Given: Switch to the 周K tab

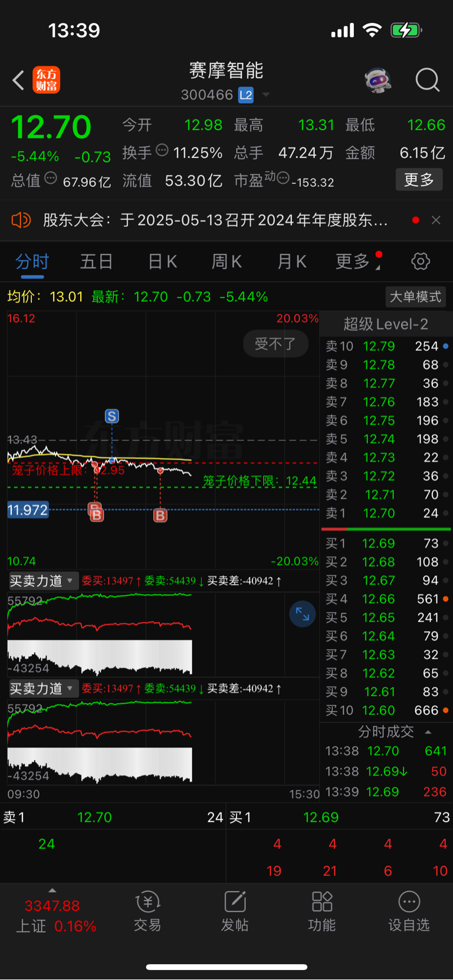Looking at the screenshot, I should click(226, 261).
